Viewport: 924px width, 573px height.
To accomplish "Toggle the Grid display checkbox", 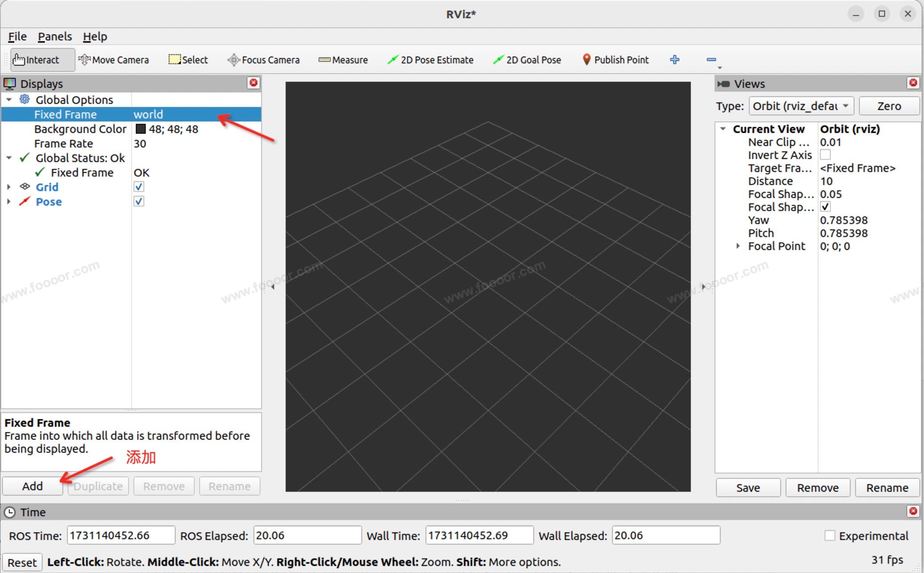I will click(x=139, y=187).
